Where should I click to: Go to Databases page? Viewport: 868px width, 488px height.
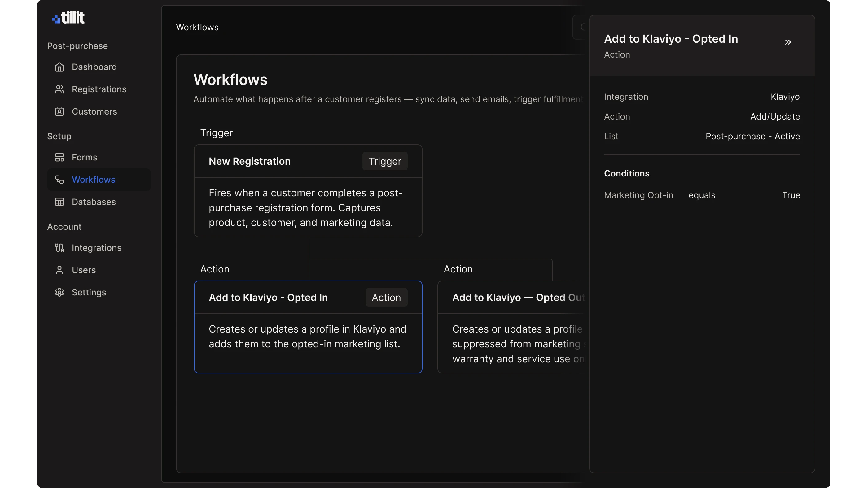(94, 202)
